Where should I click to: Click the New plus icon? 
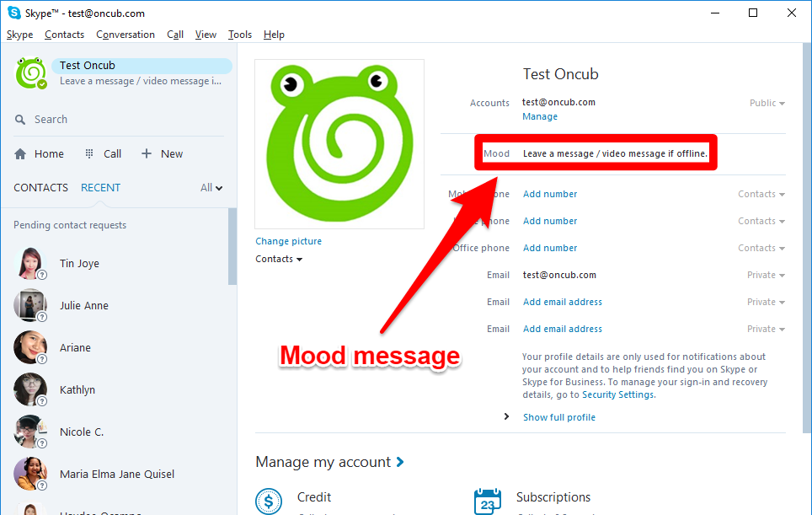(145, 153)
